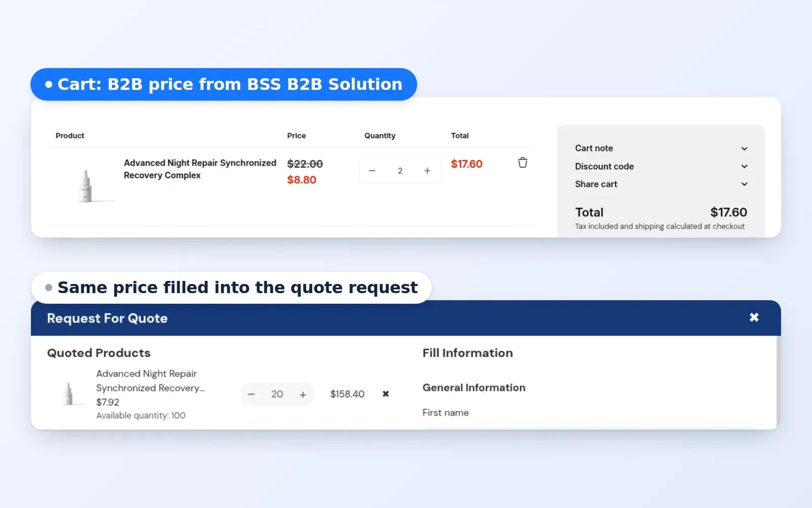Click the Product column header

pos(70,136)
